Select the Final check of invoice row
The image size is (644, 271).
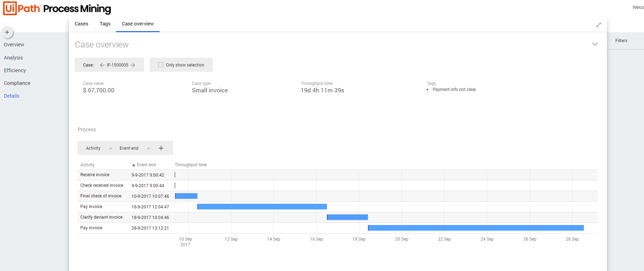pos(101,196)
